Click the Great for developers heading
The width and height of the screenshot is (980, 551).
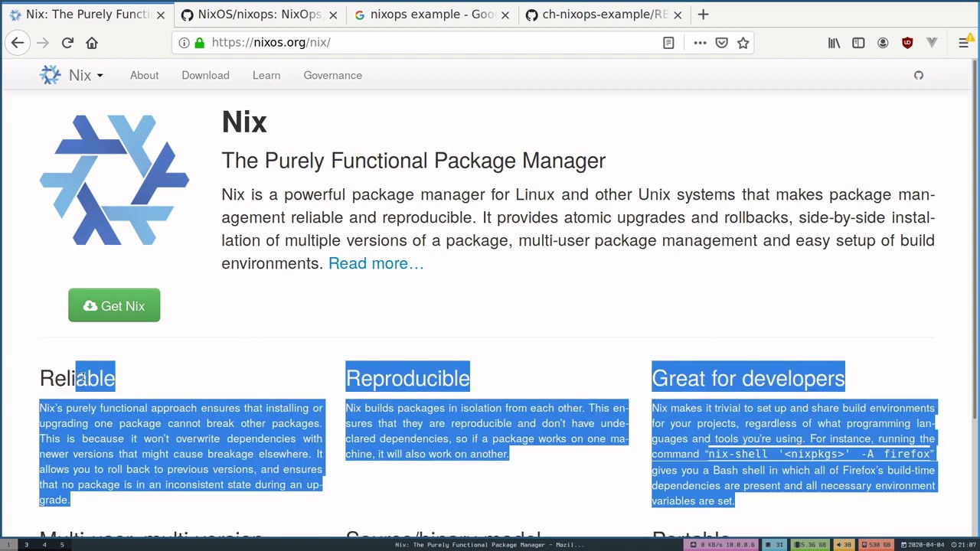(748, 378)
